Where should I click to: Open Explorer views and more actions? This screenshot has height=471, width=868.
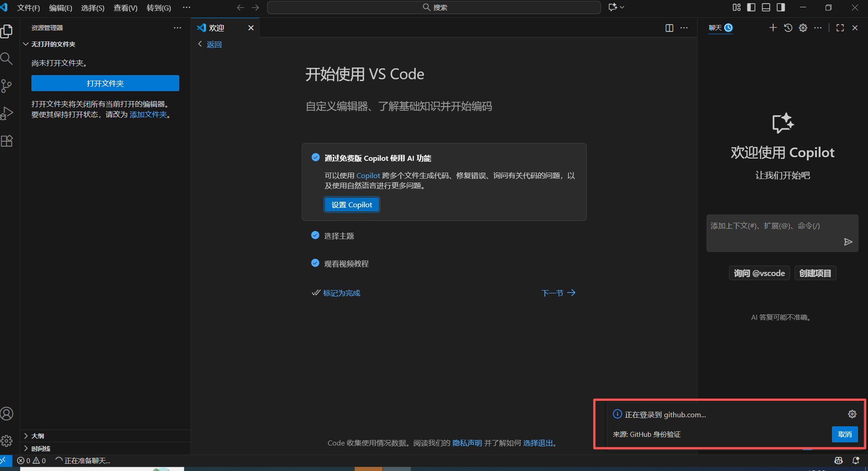(x=177, y=28)
